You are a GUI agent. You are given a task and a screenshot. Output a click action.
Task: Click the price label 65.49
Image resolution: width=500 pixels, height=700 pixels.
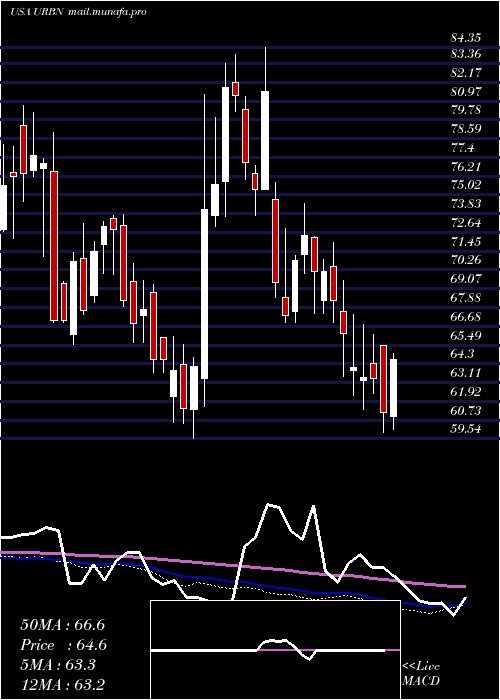point(466,335)
